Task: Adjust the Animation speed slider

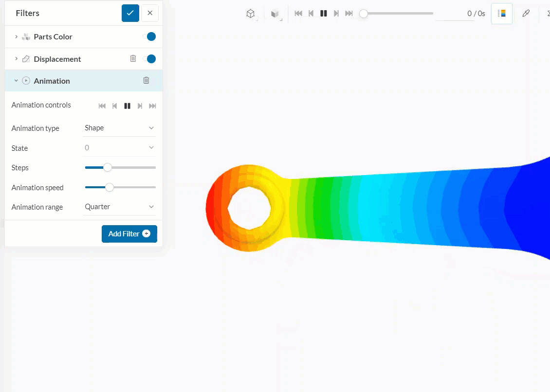Action: (x=109, y=187)
